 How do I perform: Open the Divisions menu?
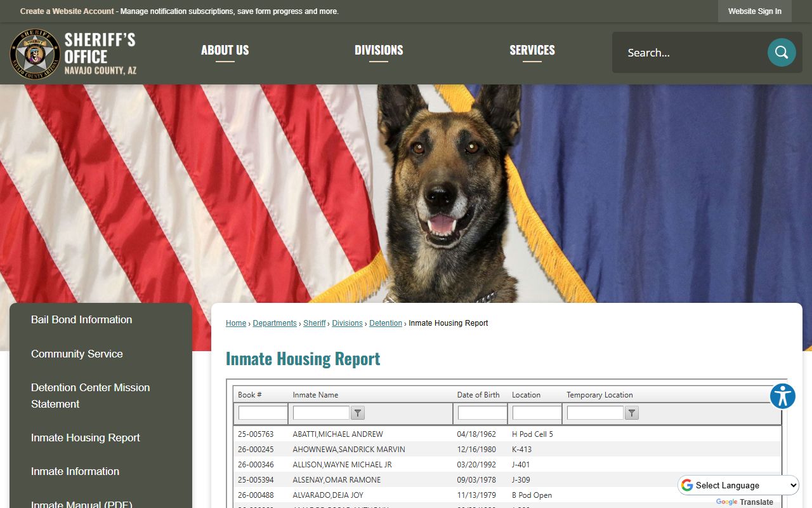pyautogui.click(x=379, y=50)
